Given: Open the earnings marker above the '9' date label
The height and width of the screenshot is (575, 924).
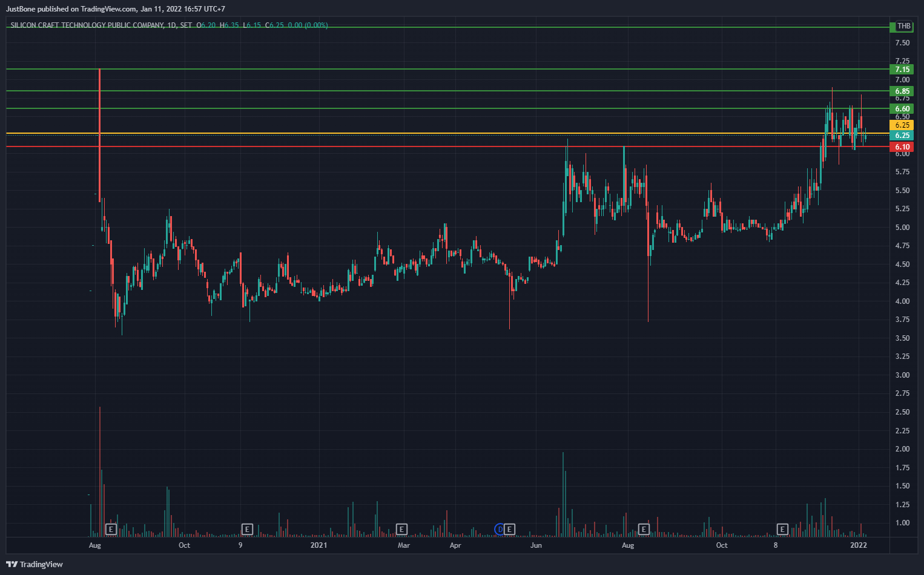Looking at the screenshot, I should (x=246, y=529).
